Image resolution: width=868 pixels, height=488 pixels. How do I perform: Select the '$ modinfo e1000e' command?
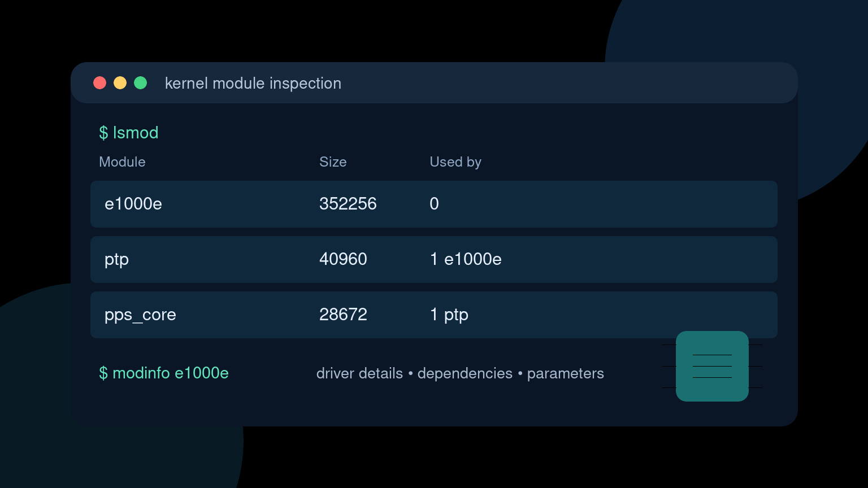[x=164, y=373]
